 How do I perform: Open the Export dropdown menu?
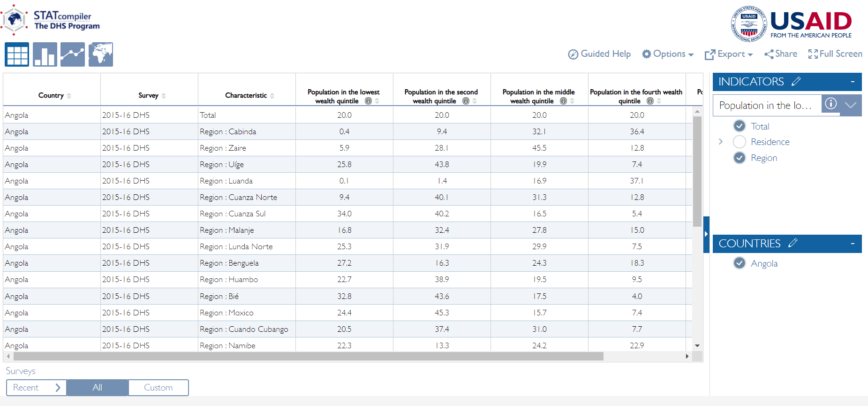coord(729,54)
